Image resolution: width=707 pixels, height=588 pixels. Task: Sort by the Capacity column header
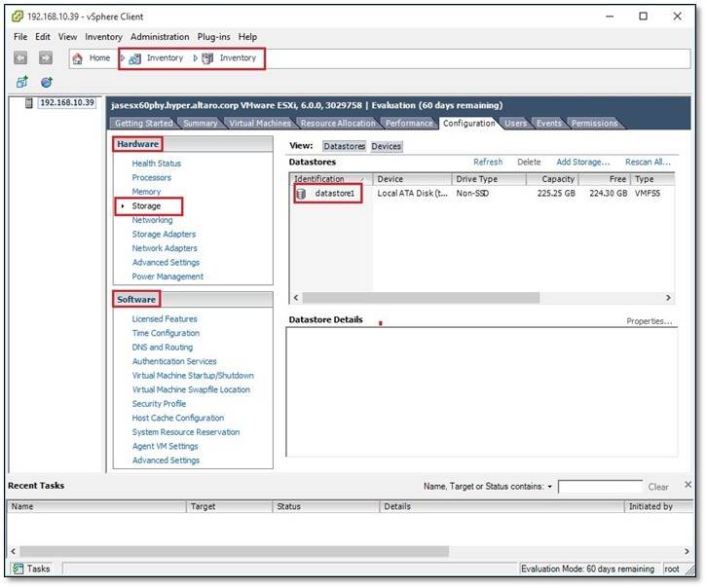pyautogui.click(x=552, y=179)
